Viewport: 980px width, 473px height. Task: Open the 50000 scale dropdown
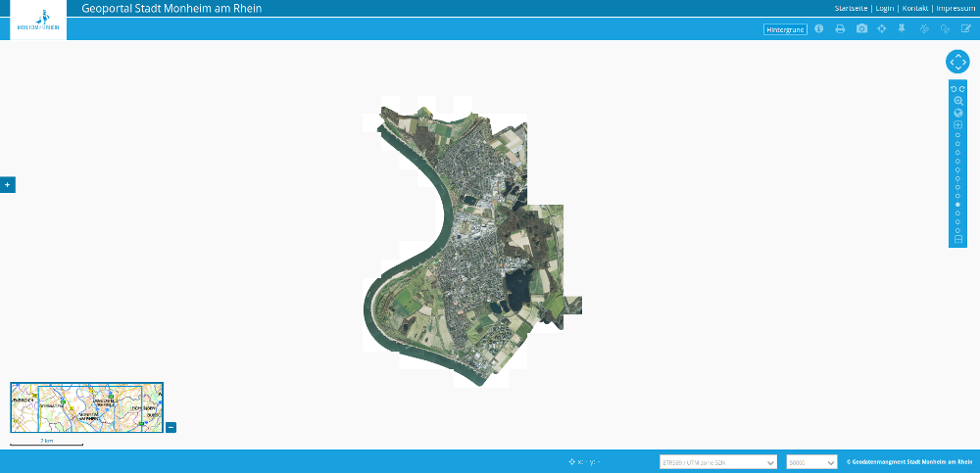pos(812,462)
